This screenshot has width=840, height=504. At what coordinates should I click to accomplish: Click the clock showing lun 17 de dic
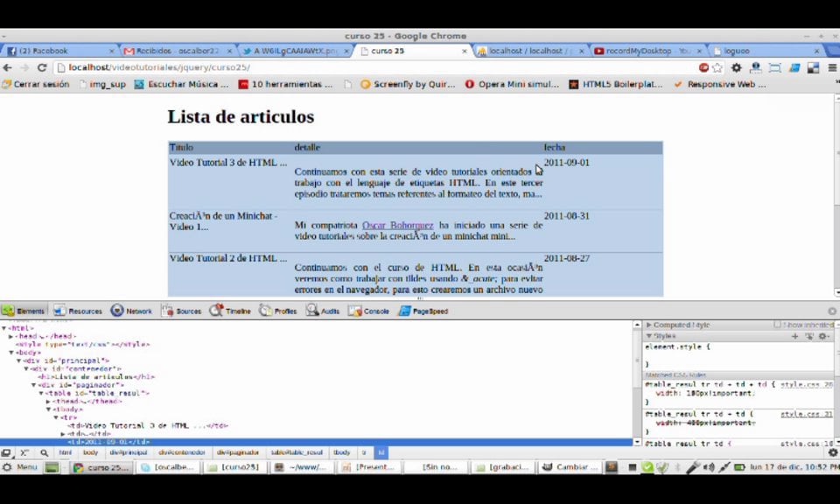pyautogui.click(x=794, y=467)
